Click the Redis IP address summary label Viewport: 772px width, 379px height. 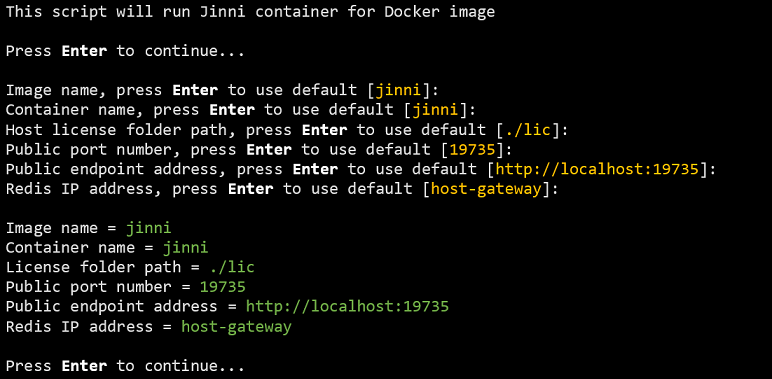coord(79,327)
